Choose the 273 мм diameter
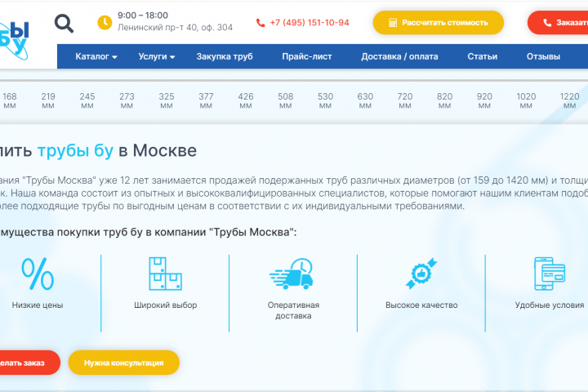588x392 pixels. 127,100
